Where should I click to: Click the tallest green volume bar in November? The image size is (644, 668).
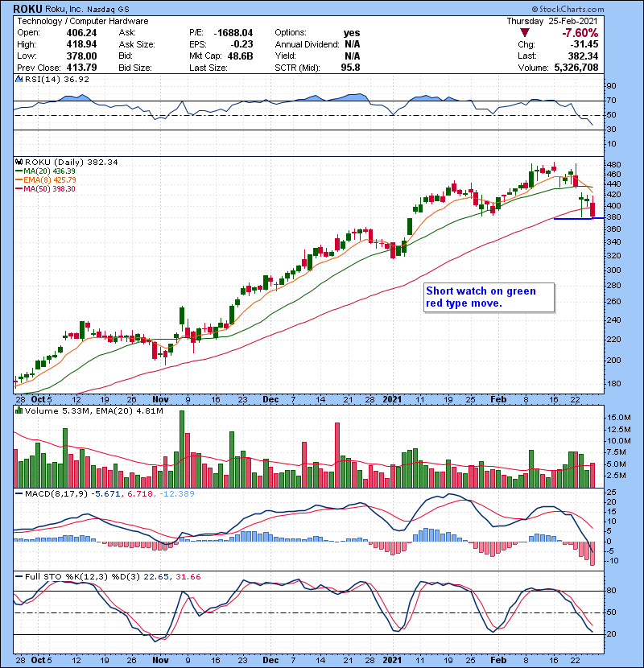click(182, 449)
